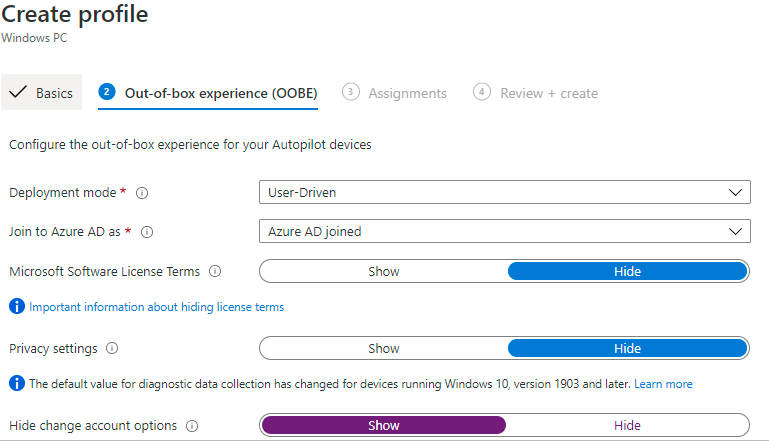This screenshot has width=769, height=442.
Task: Click the Privacy settings info icon
Action: tap(112, 348)
